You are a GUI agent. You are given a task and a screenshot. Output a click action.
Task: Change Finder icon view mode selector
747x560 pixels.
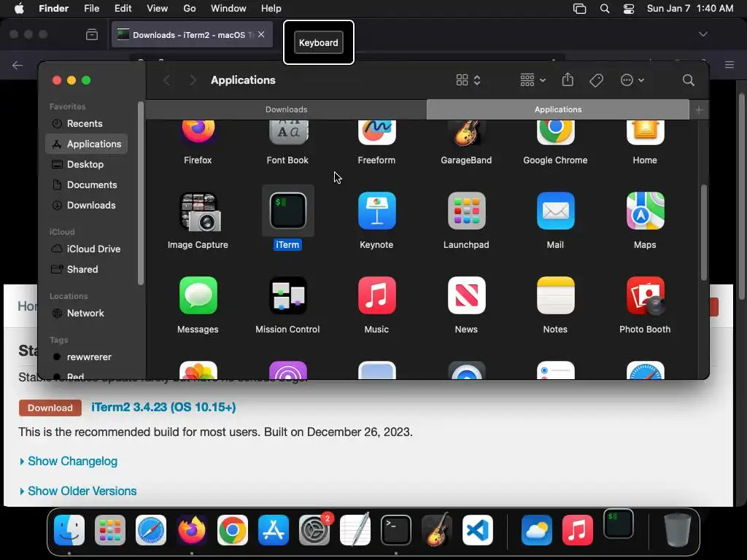(468, 80)
